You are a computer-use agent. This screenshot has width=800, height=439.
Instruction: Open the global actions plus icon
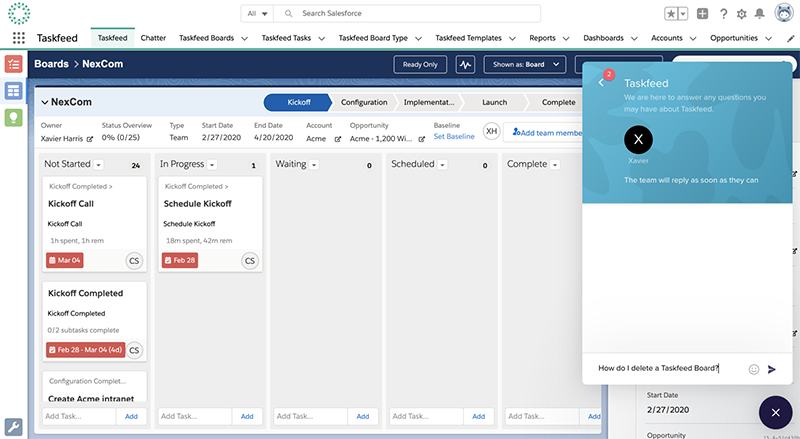click(x=703, y=14)
